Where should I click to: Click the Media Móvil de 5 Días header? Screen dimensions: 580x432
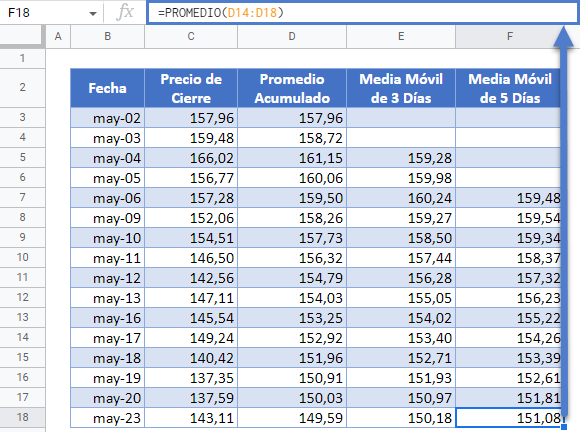click(x=510, y=88)
